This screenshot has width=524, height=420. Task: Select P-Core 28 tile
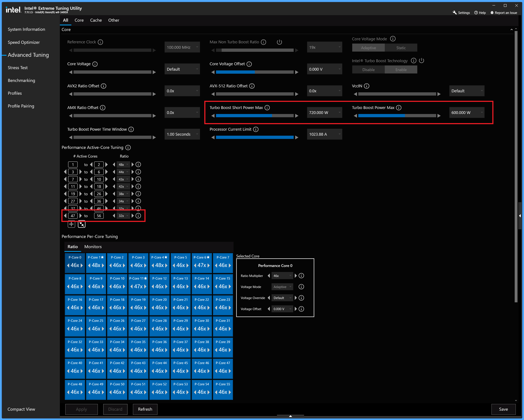click(159, 326)
